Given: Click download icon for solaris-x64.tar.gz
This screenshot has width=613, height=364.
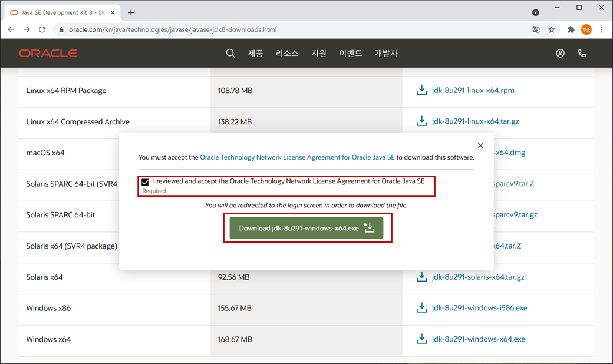Looking at the screenshot, I should coord(422,277).
